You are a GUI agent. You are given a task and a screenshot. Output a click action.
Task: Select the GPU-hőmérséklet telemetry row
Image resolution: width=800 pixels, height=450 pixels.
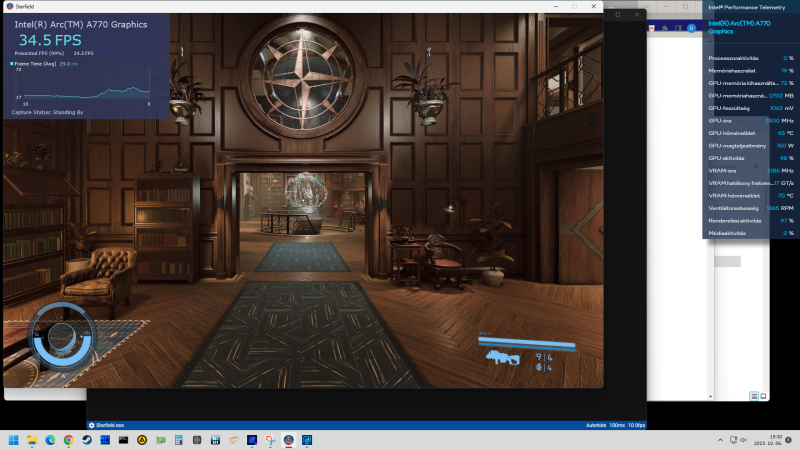pyautogui.click(x=751, y=133)
